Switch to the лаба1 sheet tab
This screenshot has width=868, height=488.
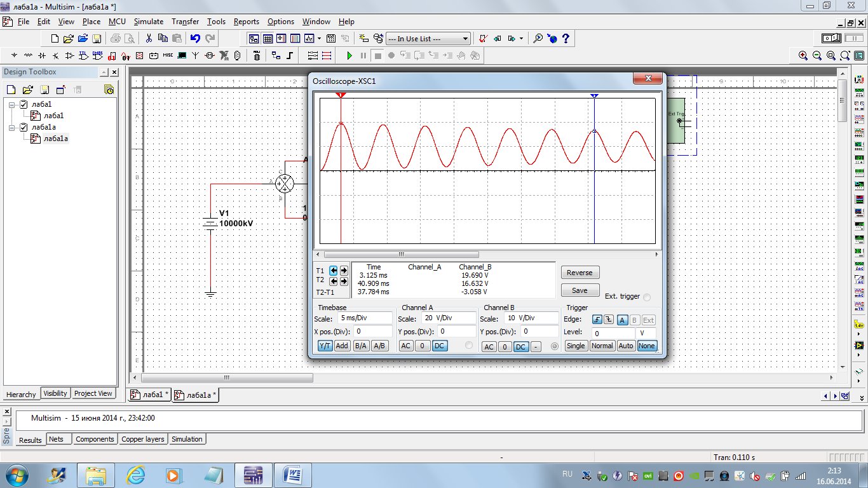(x=149, y=395)
